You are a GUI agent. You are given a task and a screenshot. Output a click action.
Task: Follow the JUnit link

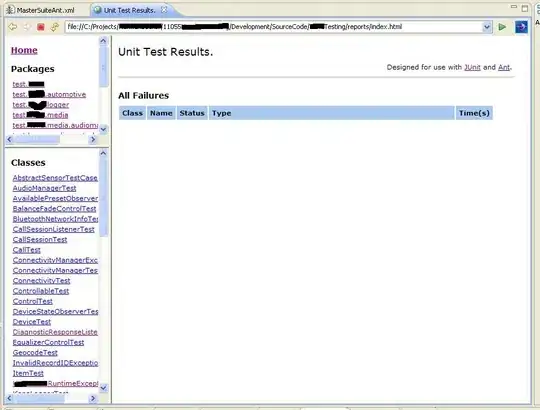[472, 67]
